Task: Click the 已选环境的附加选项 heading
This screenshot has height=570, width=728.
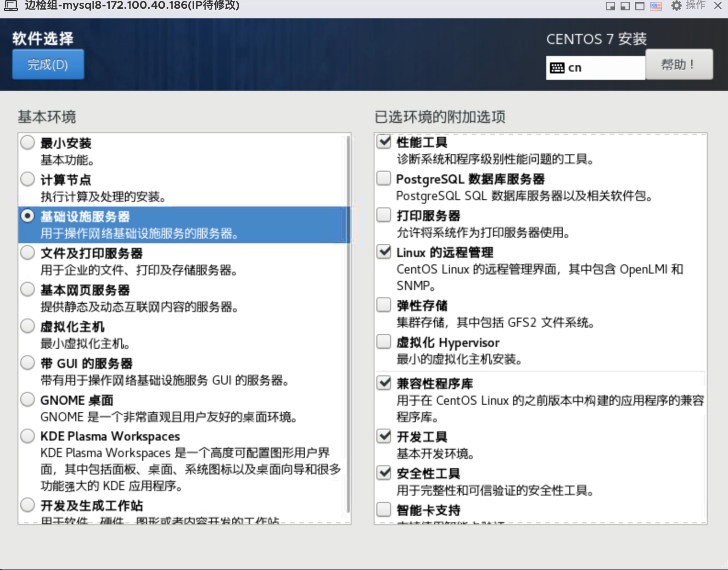Action: pos(440,117)
